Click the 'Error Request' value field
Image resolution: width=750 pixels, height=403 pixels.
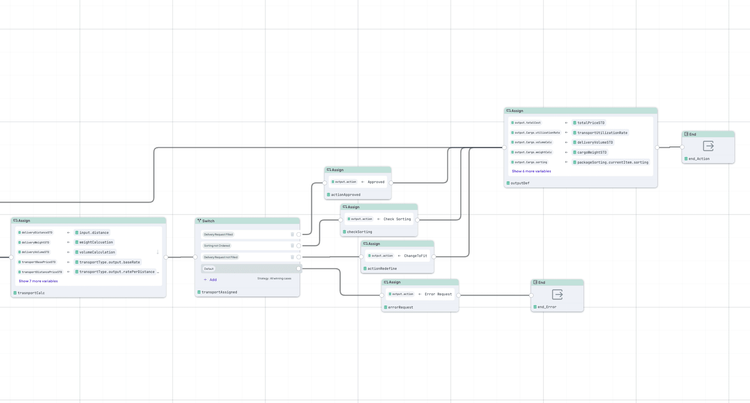click(x=438, y=294)
